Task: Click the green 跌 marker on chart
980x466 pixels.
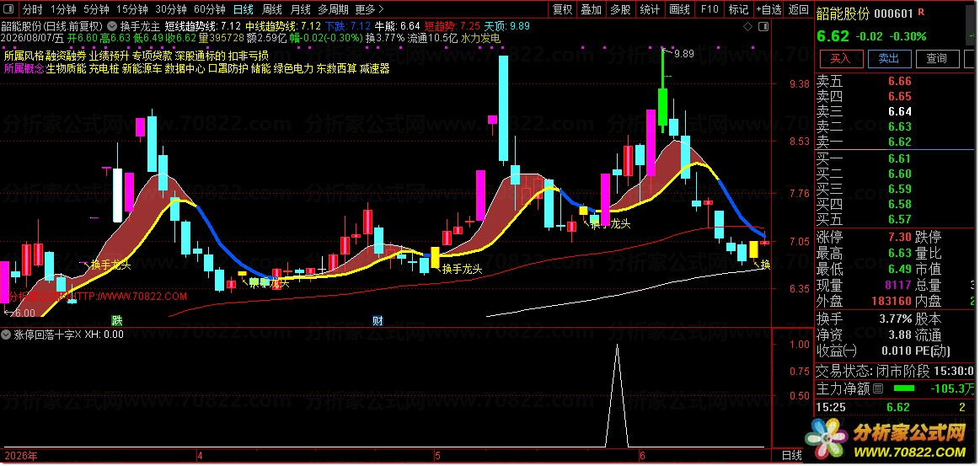Action: coord(117,320)
